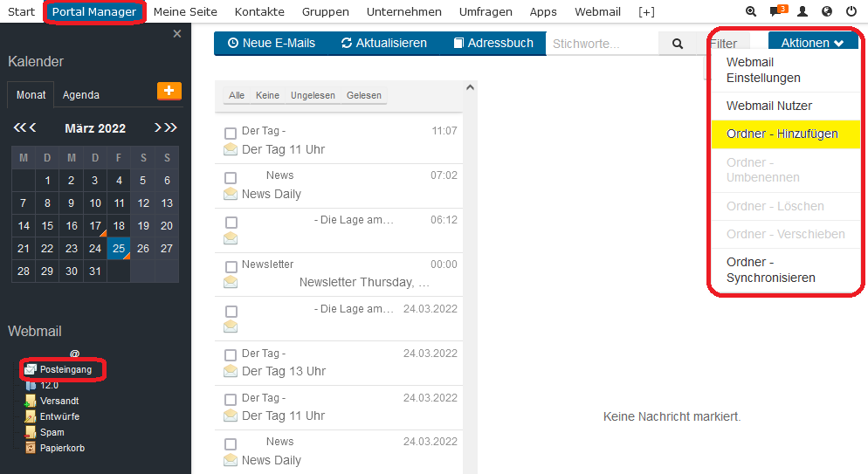The width and height of the screenshot is (868, 474).
Task: Click envelope icon of News Daily 07:02 mail
Action: click(231, 194)
